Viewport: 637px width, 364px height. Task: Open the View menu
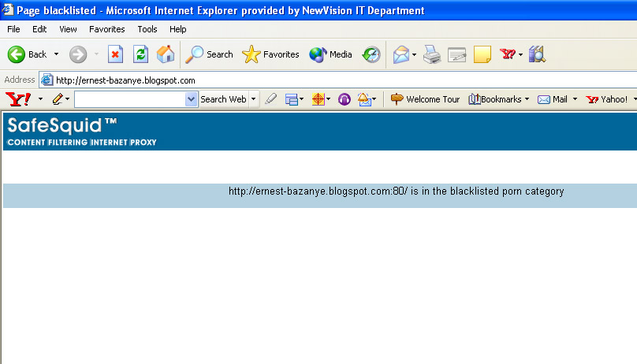68,29
